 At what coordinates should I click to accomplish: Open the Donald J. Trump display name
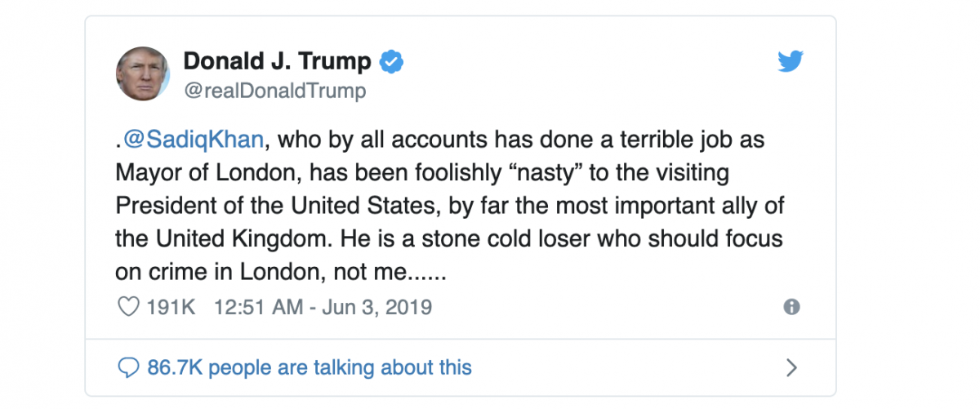point(277,61)
